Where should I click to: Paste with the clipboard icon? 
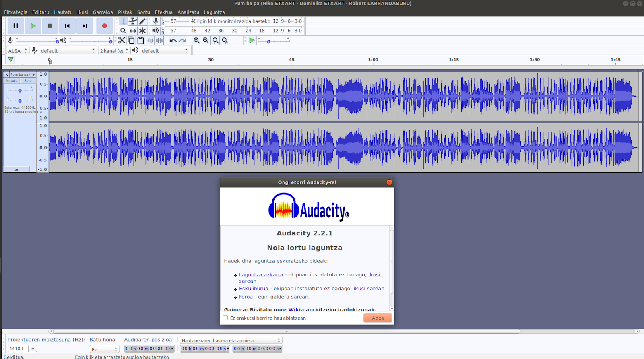click(x=140, y=40)
